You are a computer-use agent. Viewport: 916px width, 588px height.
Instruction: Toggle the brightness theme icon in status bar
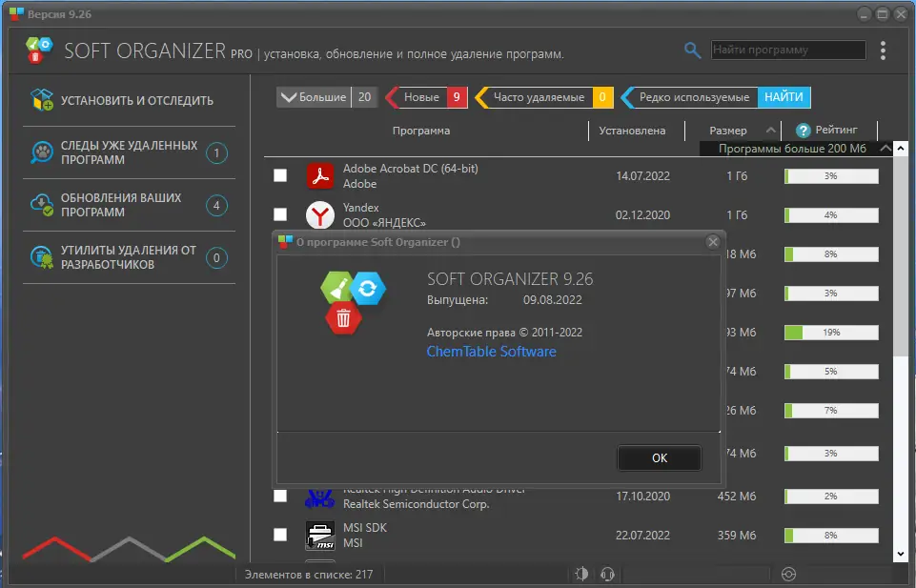tap(581, 574)
